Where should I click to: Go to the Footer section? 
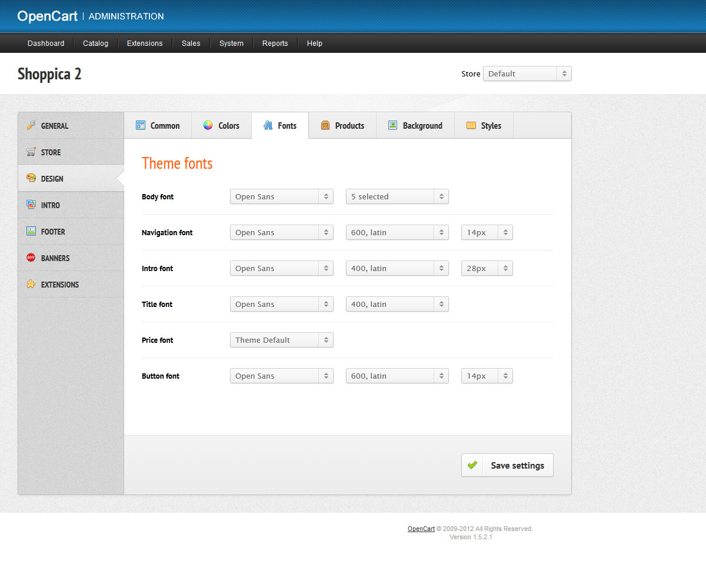[x=71, y=232]
